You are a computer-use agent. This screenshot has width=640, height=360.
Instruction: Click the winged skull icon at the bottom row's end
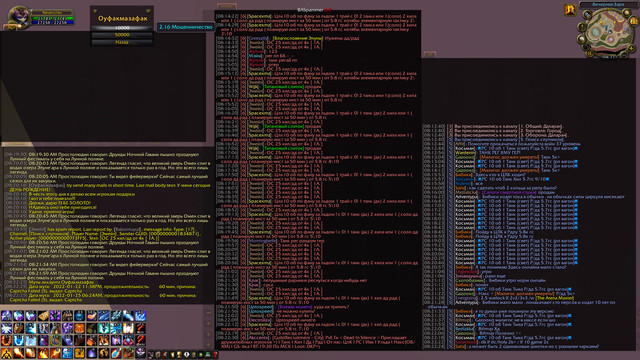[x=140, y=353]
